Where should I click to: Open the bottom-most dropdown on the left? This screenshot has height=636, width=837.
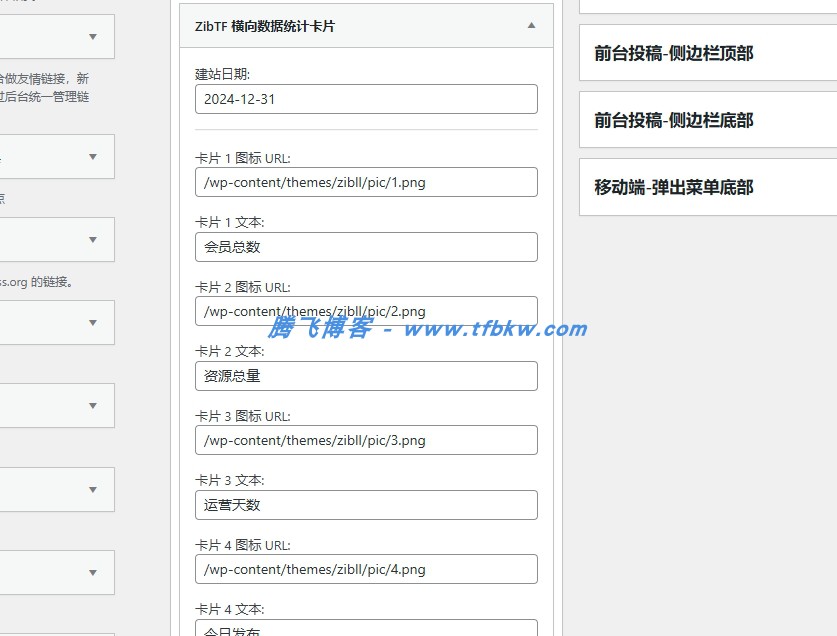(x=57, y=572)
